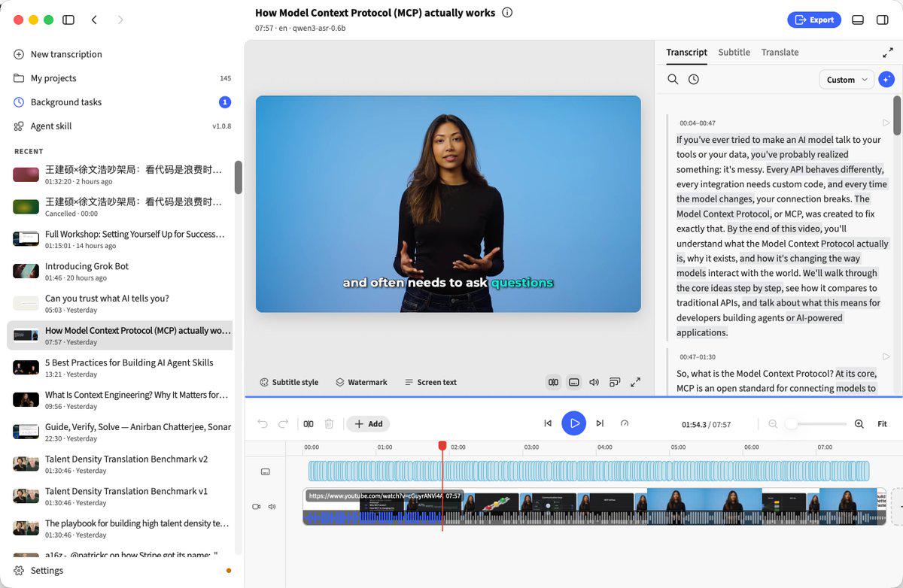The height and width of the screenshot is (588, 903).
Task: Search the transcript with magnifier icon
Action: pyautogui.click(x=673, y=79)
